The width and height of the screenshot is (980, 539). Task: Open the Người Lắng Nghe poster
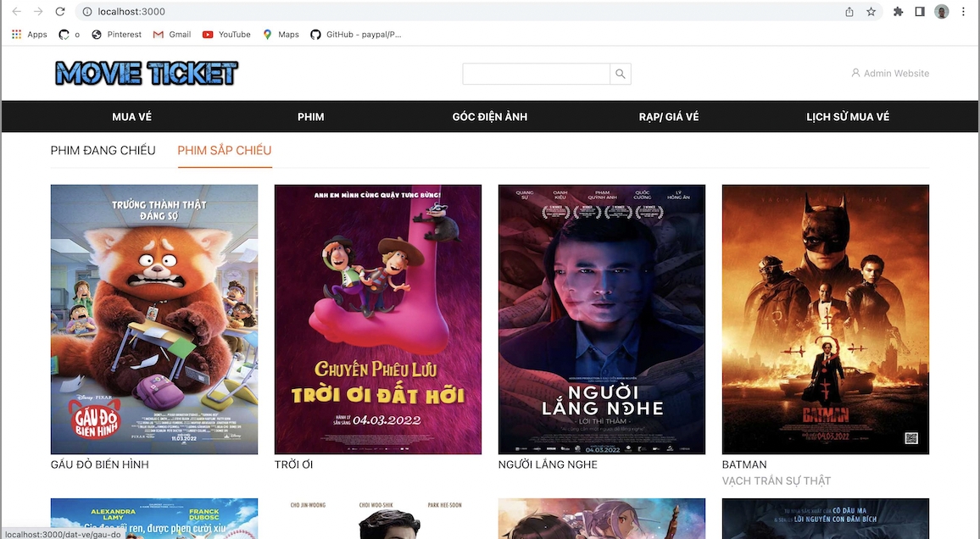pos(602,320)
